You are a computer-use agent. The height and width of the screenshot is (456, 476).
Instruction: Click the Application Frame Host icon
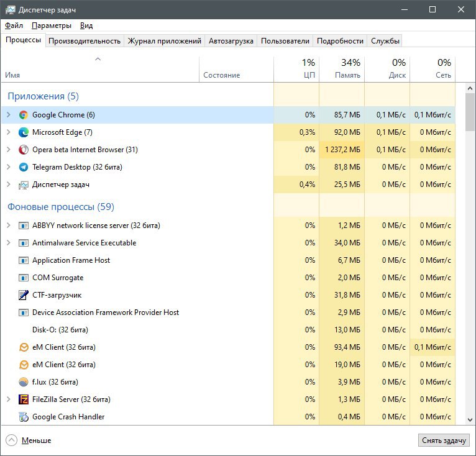(x=24, y=260)
